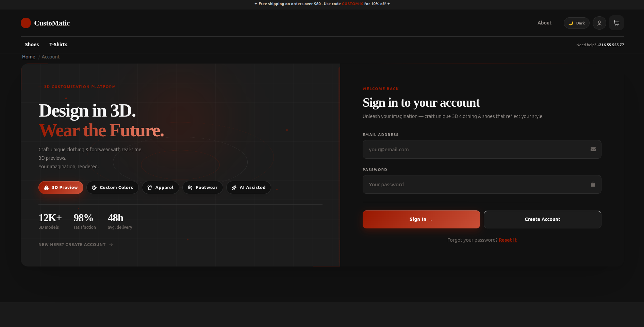Select the Custom Colors chip

pos(113,188)
